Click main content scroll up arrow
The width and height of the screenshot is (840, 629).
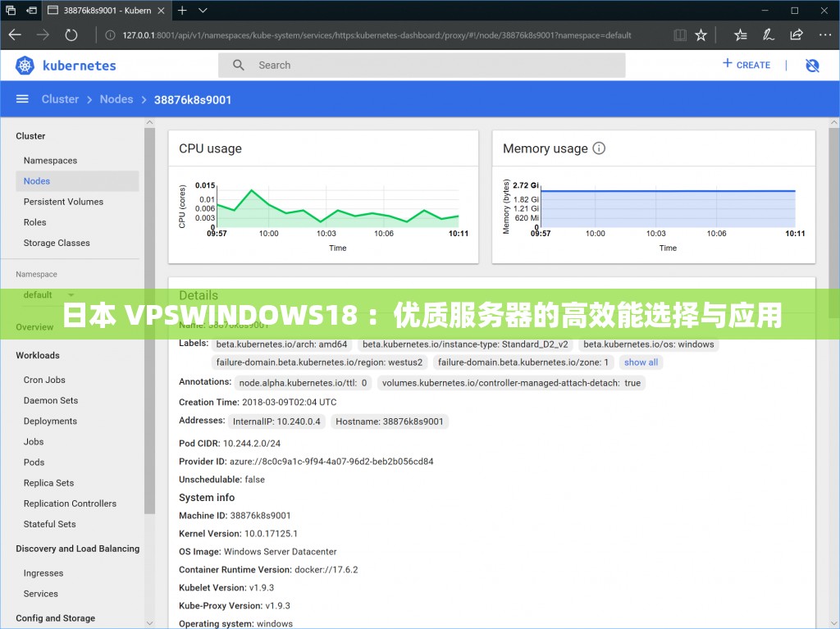[833, 123]
